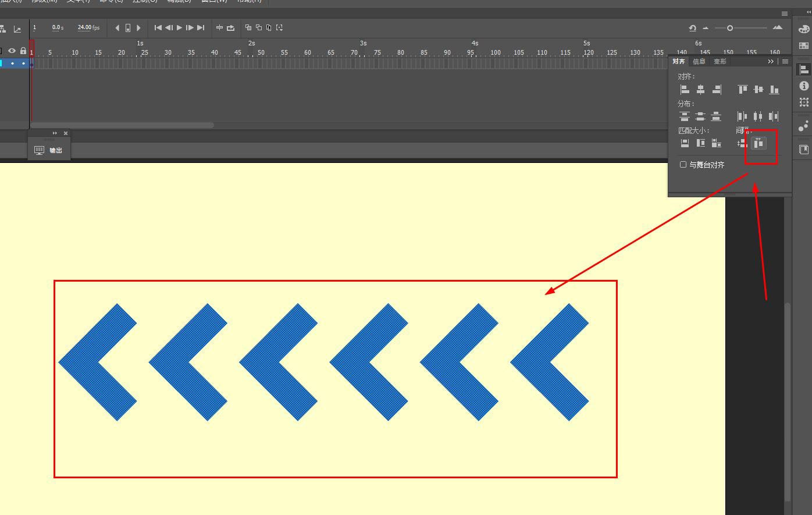812x515 pixels.
Task: Click Align vertical center icon
Action: click(x=758, y=90)
